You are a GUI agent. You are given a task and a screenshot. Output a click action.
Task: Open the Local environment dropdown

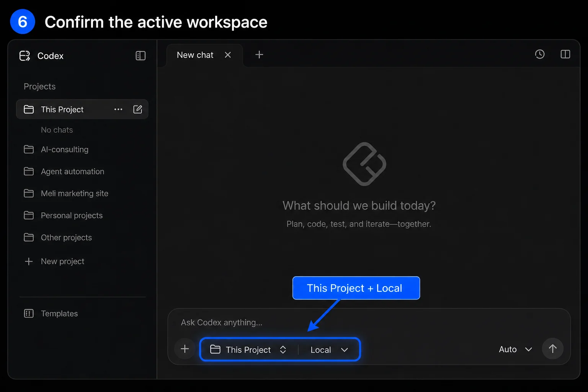tap(329, 350)
